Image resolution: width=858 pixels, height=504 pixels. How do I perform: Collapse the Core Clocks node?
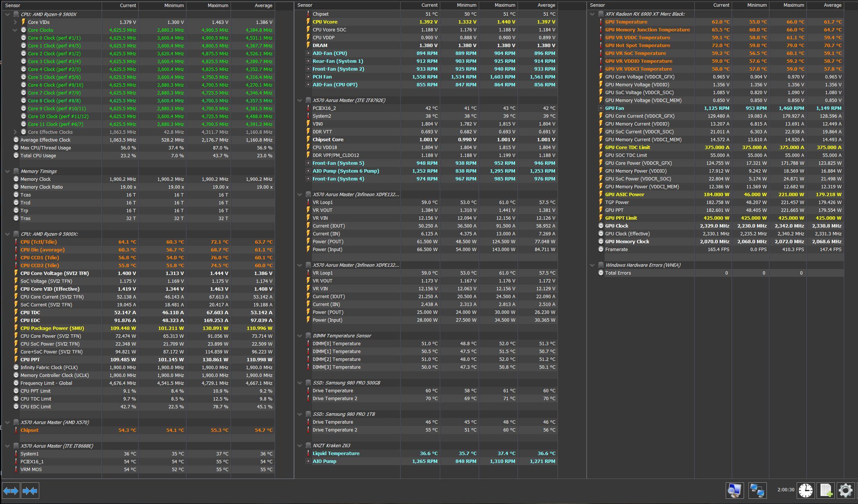(15, 30)
